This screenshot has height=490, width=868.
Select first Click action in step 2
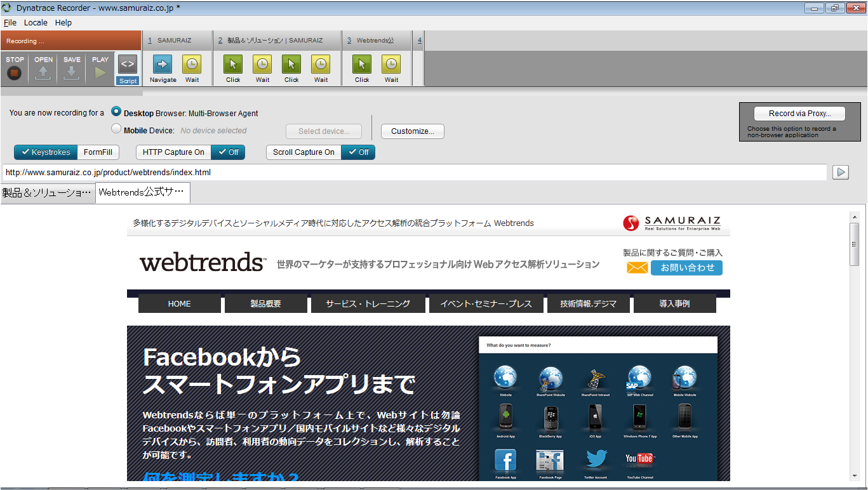pos(233,65)
